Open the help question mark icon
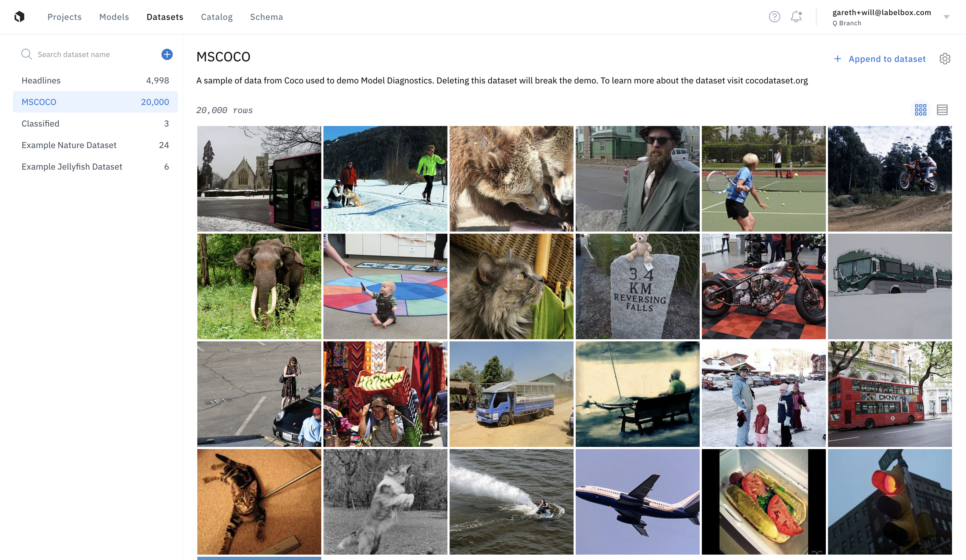The height and width of the screenshot is (560, 966). [774, 17]
